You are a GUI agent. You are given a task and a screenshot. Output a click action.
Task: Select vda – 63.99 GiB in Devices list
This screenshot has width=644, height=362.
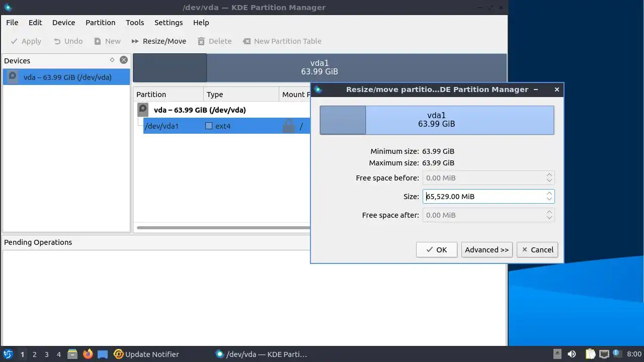[x=66, y=77]
